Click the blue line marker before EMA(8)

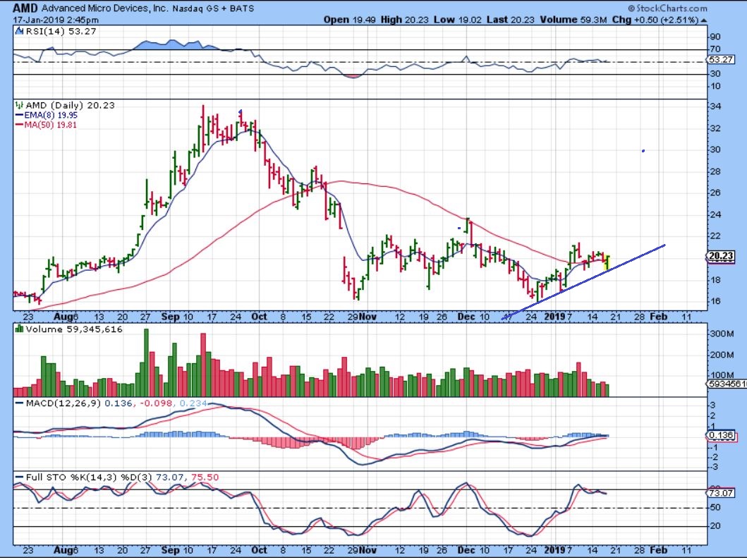pyautogui.click(x=20, y=115)
